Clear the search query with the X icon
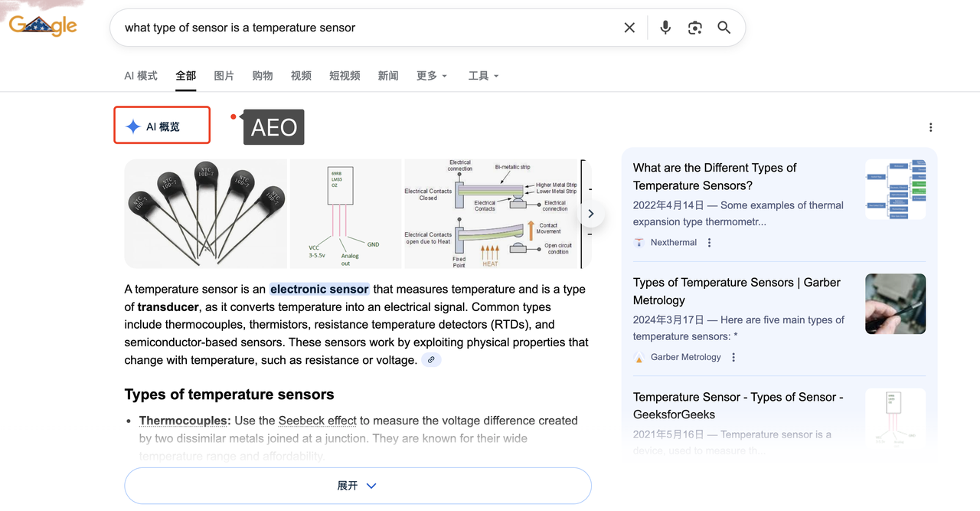The image size is (980, 511). (x=629, y=27)
